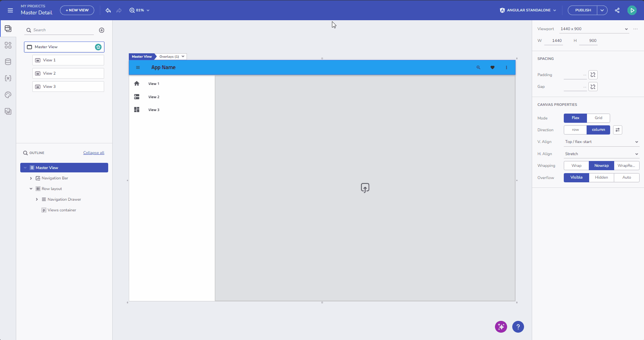644x340 pixels.
Task: Select View 2 in the views list
Action: pyautogui.click(x=68, y=74)
